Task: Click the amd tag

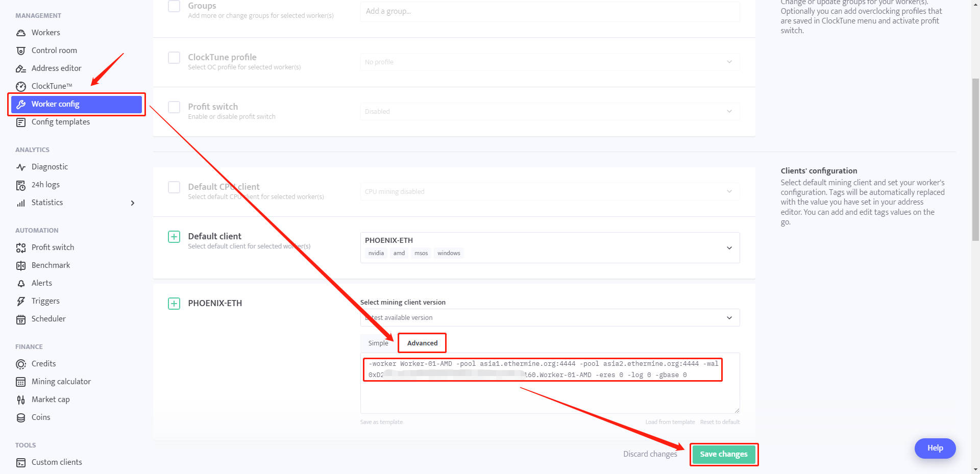Action: (399, 253)
